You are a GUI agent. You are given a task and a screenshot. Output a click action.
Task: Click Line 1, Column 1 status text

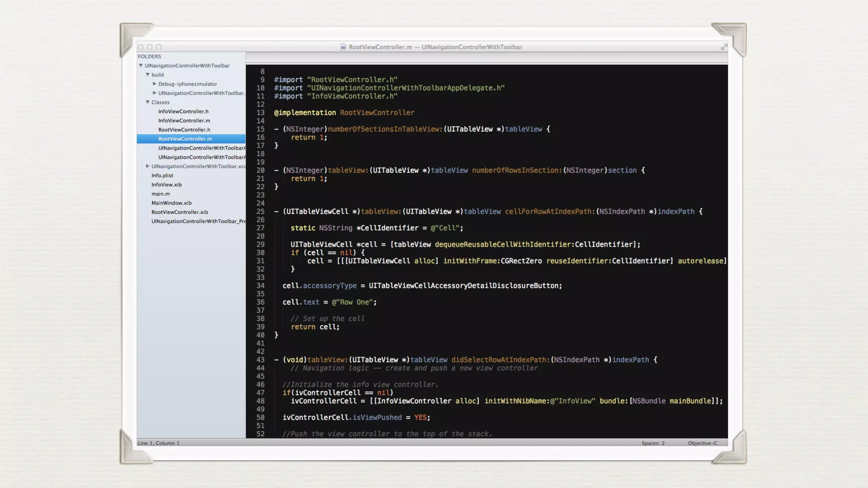click(x=159, y=443)
